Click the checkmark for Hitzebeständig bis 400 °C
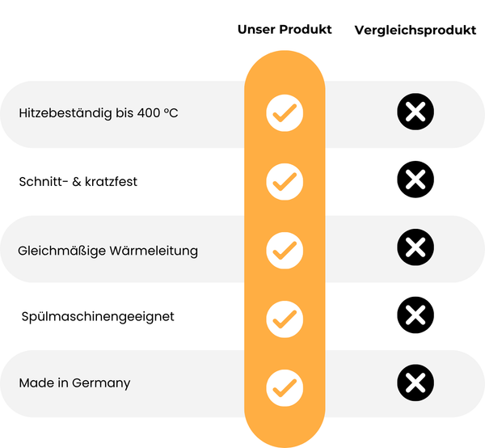 tap(285, 114)
